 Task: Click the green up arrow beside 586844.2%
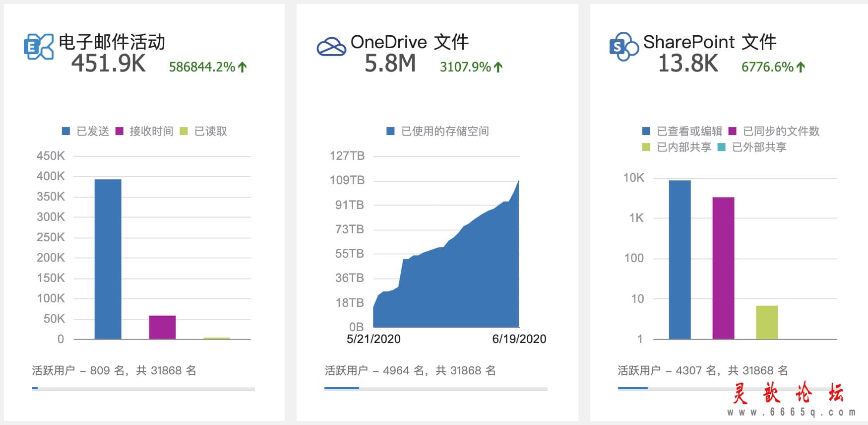coord(243,67)
